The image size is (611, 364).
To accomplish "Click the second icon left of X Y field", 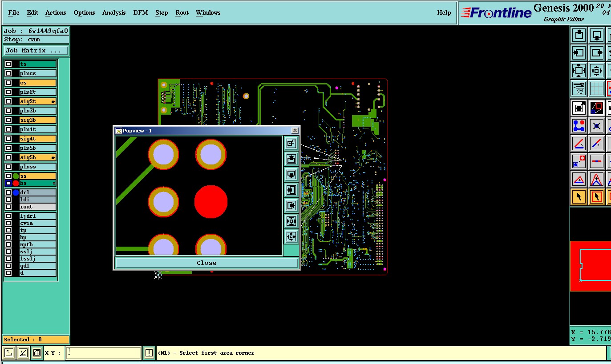I will pos(23,353).
